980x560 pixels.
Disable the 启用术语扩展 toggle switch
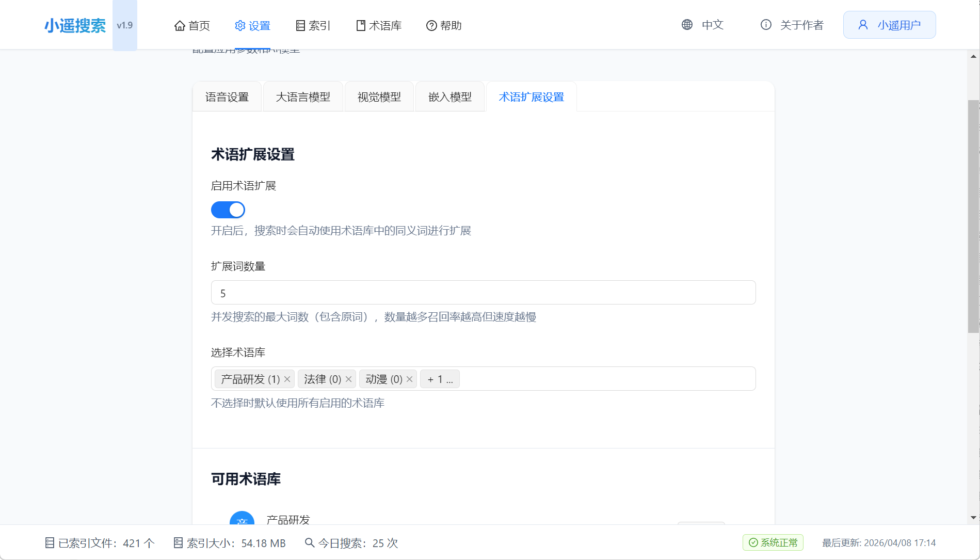click(x=228, y=210)
